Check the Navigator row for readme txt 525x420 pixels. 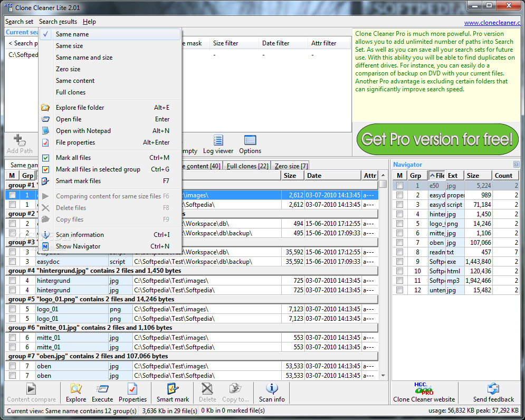[399, 252]
